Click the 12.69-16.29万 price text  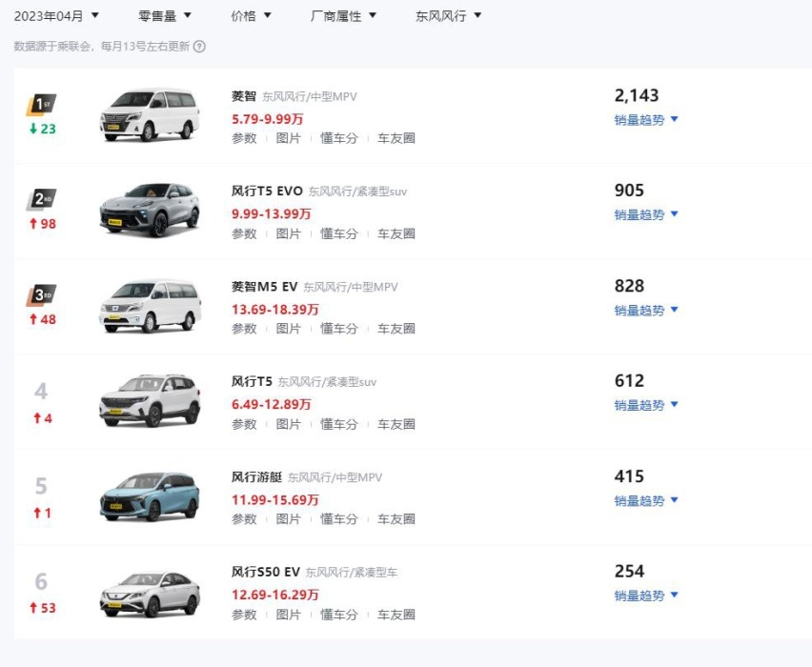(275, 595)
